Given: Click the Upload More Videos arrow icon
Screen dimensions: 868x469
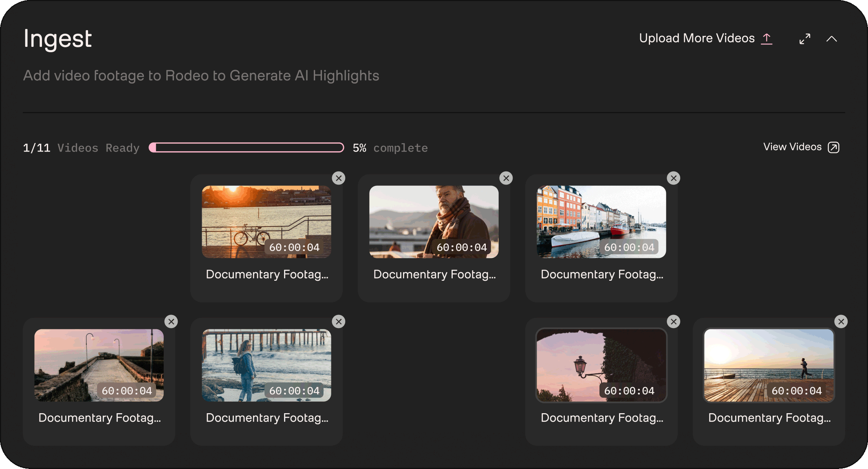Looking at the screenshot, I should (x=767, y=39).
